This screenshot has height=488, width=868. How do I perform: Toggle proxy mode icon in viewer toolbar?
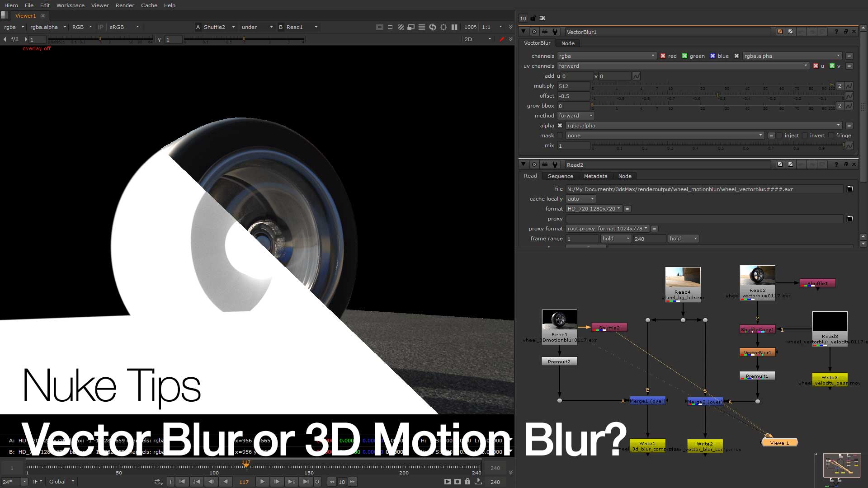(411, 27)
